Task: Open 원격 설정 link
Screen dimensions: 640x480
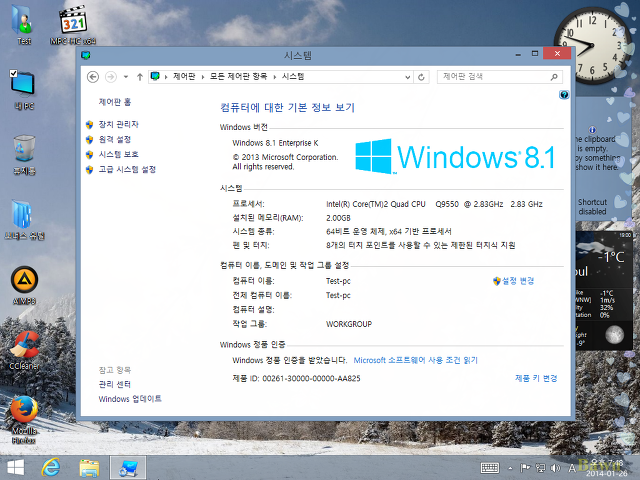Action: pyautogui.click(x=115, y=140)
